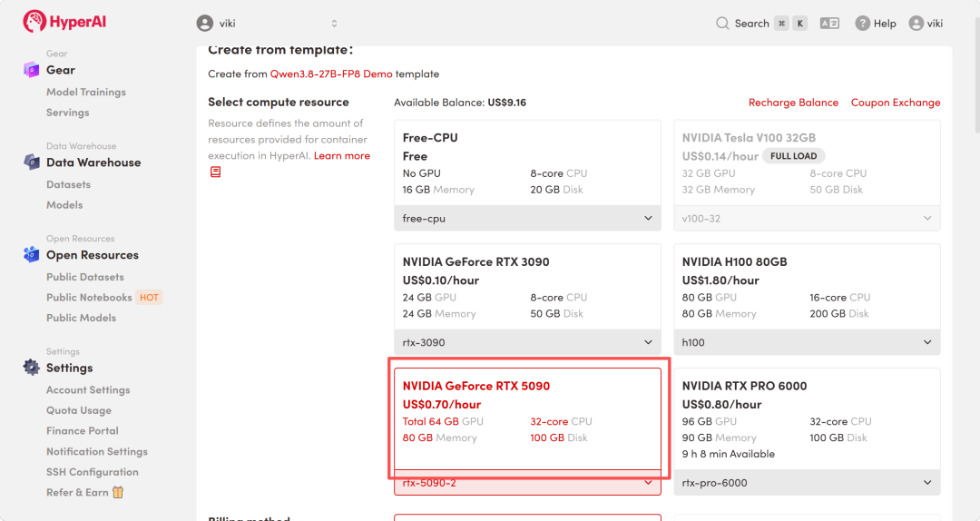Select the NVIDIA GeForce RTX 5090 resource

pyautogui.click(x=527, y=418)
